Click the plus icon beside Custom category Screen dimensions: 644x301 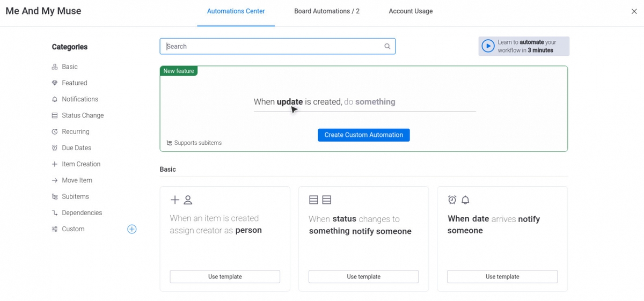[x=132, y=229]
